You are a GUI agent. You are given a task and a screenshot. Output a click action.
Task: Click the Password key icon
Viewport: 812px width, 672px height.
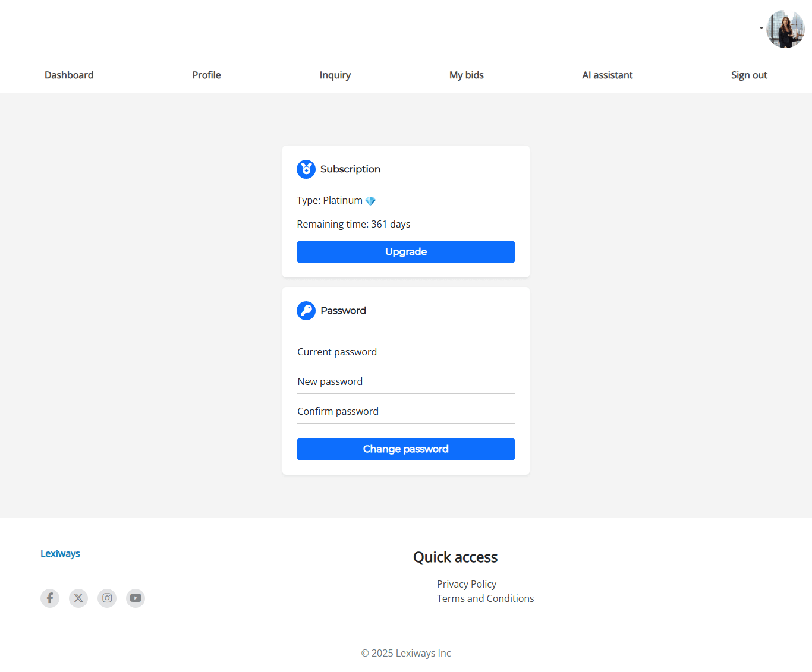306,311
